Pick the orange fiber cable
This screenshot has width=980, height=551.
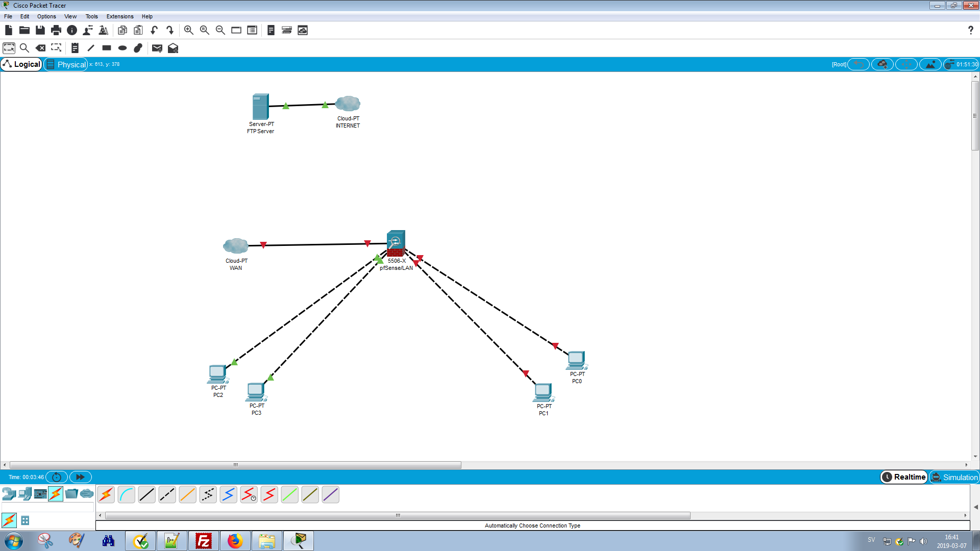[188, 494]
